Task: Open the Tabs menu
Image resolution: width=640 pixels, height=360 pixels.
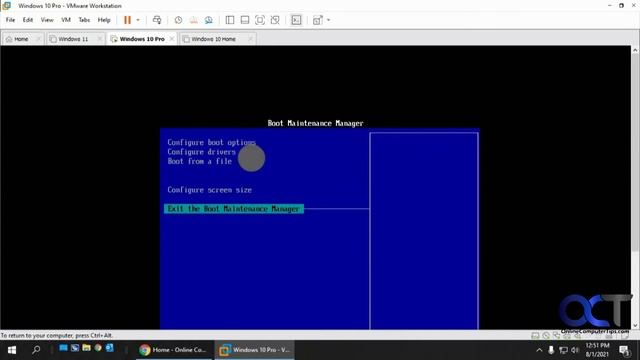Action: (x=84, y=20)
